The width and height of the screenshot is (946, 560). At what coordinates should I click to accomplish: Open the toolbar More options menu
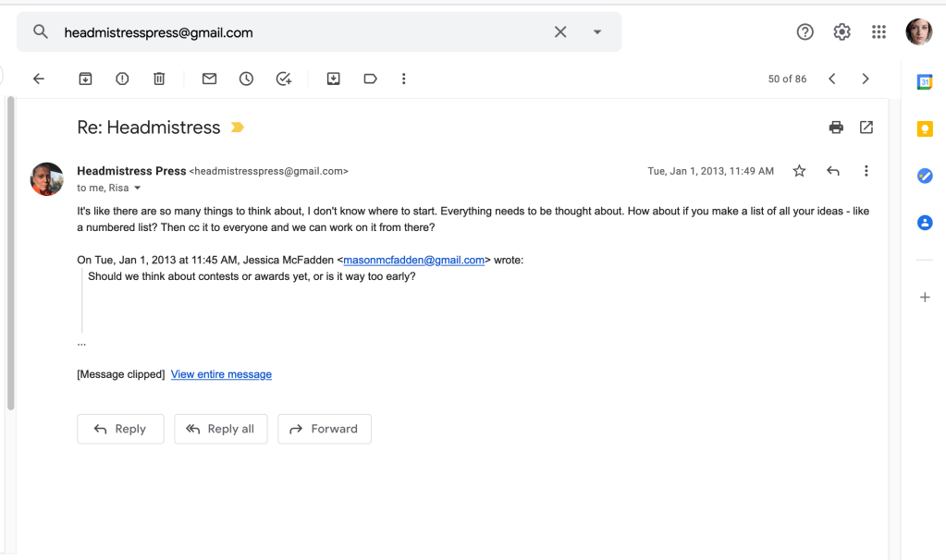tap(404, 79)
